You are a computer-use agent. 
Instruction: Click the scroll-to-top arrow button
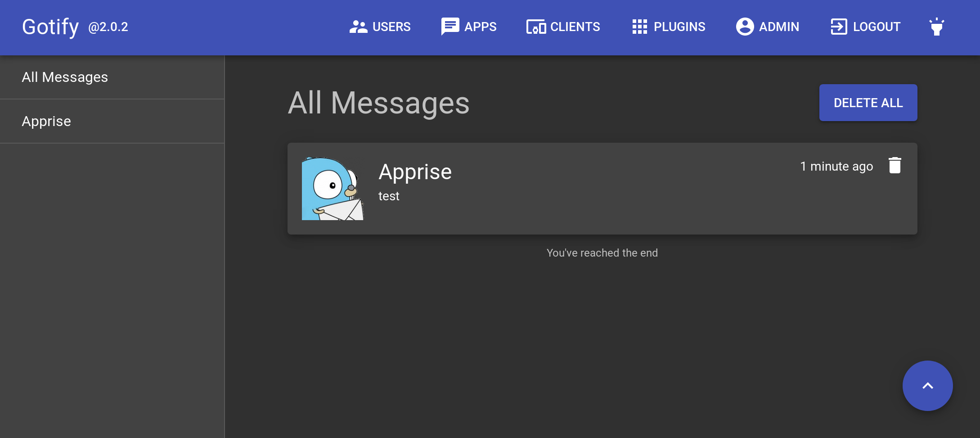point(927,385)
